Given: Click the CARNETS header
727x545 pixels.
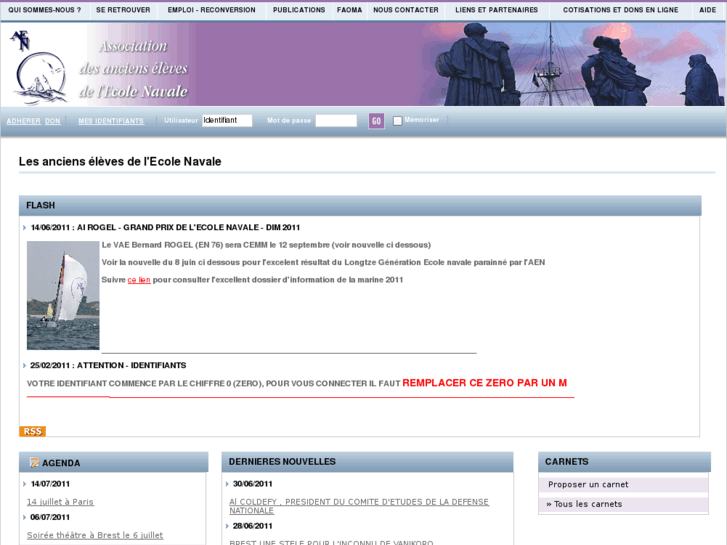Looking at the screenshot, I should 625,462.
